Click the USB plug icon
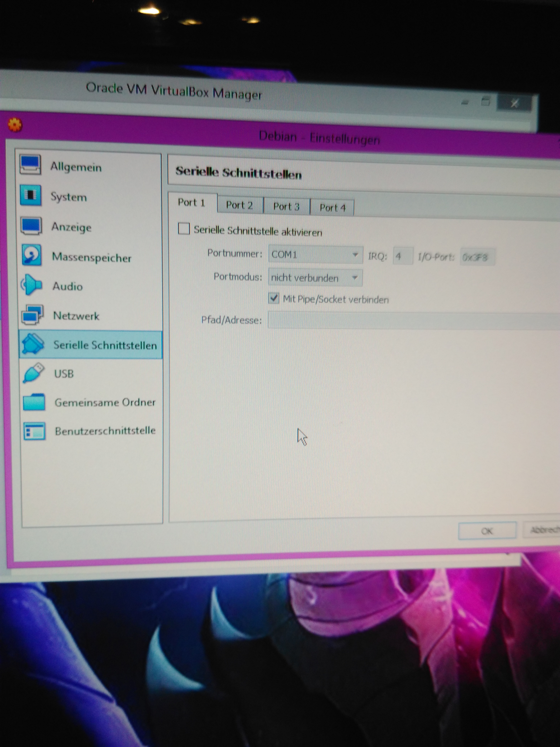Viewport: 560px width, 747px height. [x=33, y=372]
